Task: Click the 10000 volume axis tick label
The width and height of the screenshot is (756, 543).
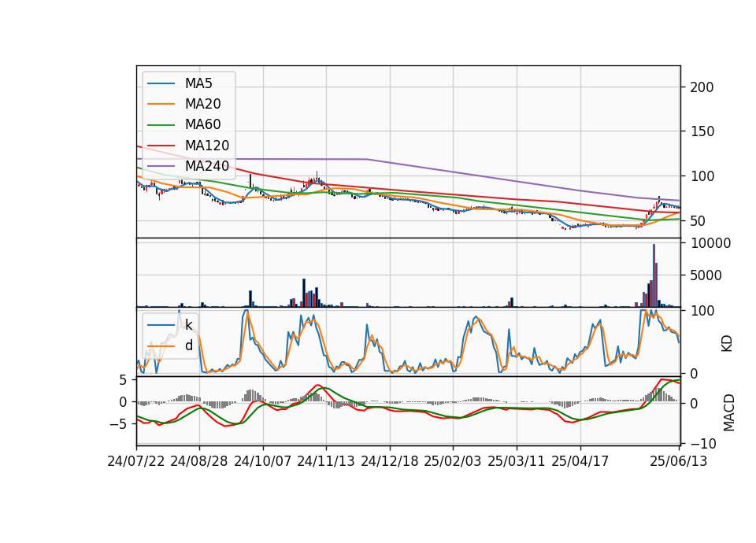Action: (x=710, y=243)
